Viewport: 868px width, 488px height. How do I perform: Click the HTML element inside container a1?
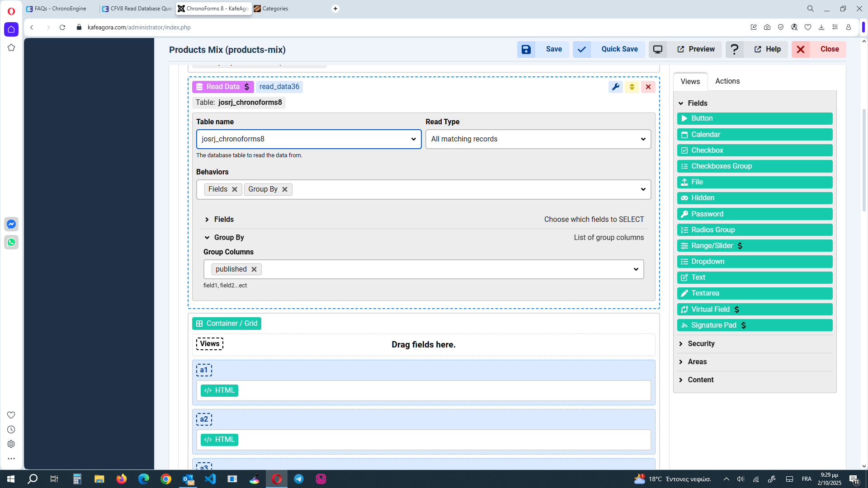click(219, 390)
